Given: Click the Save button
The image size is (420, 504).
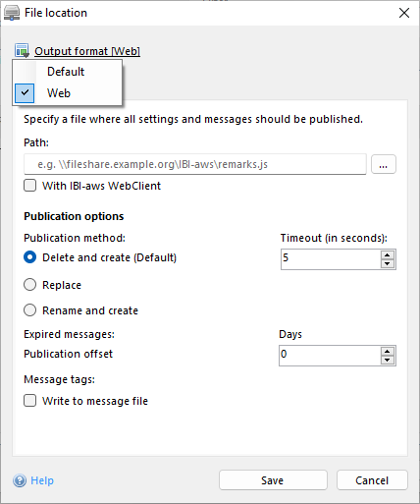Looking at the screenshot, I should click(x=273, y=480).
